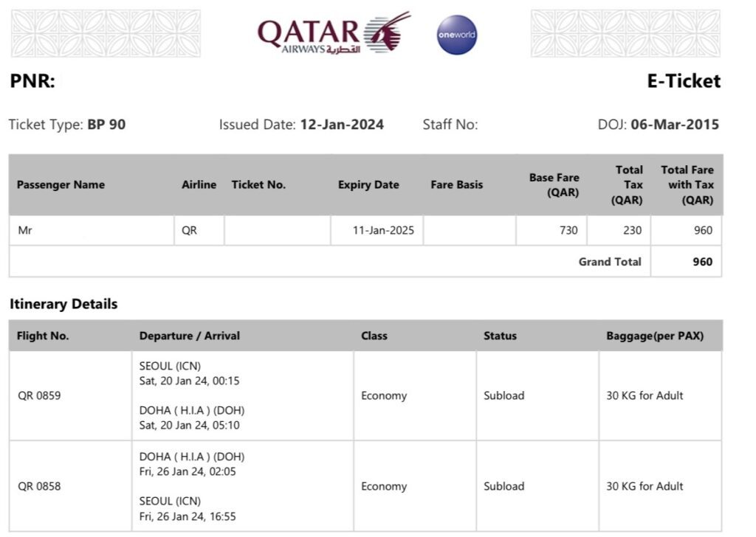Image resolution: width=756 pixels, height=537 pixels.
Task: Click the Qatar Airways logo
Action: click(x=334, y=32)
